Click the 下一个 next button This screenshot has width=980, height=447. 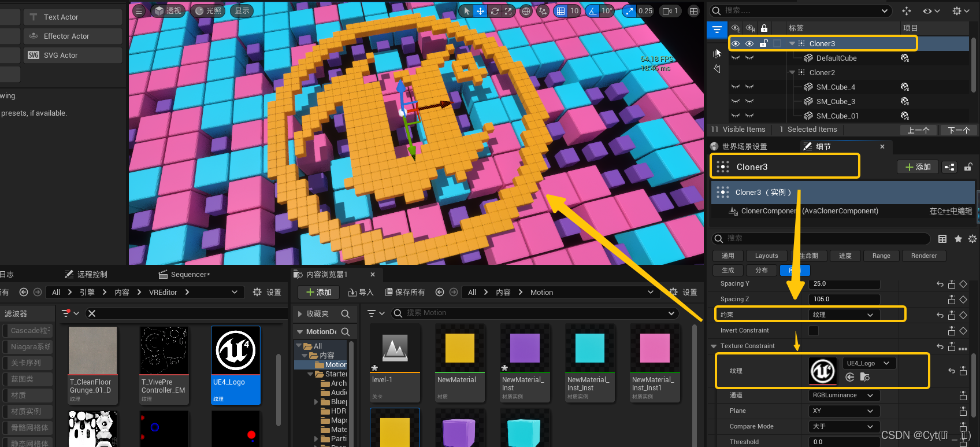point(959,130)
